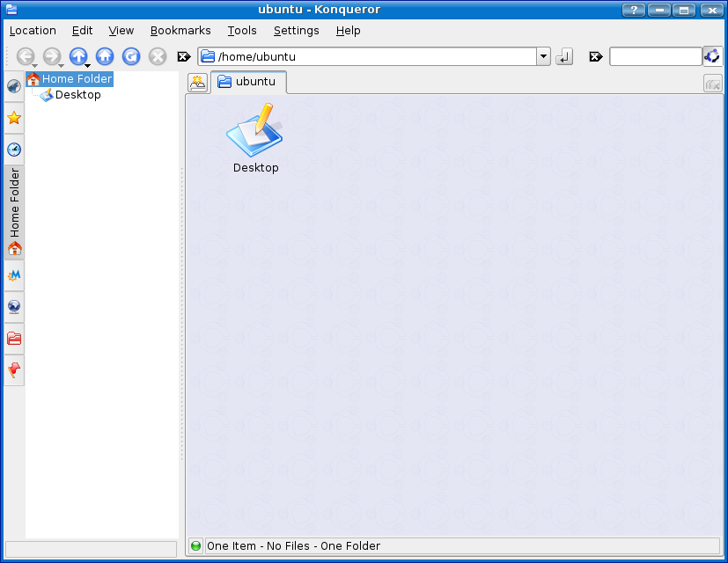This screenshot has width=728, height=563.
Task: Open the Root Folder red sidebar panel
Action: [x=14, y=339]
